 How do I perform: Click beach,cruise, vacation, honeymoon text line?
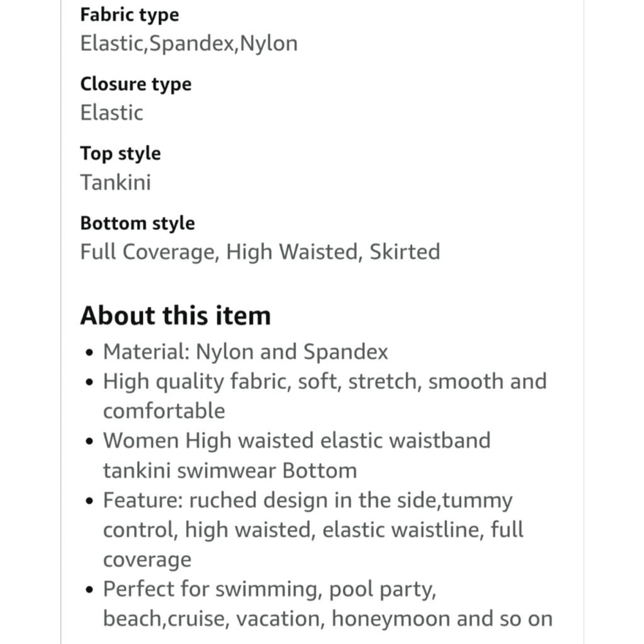coord(328,619)
